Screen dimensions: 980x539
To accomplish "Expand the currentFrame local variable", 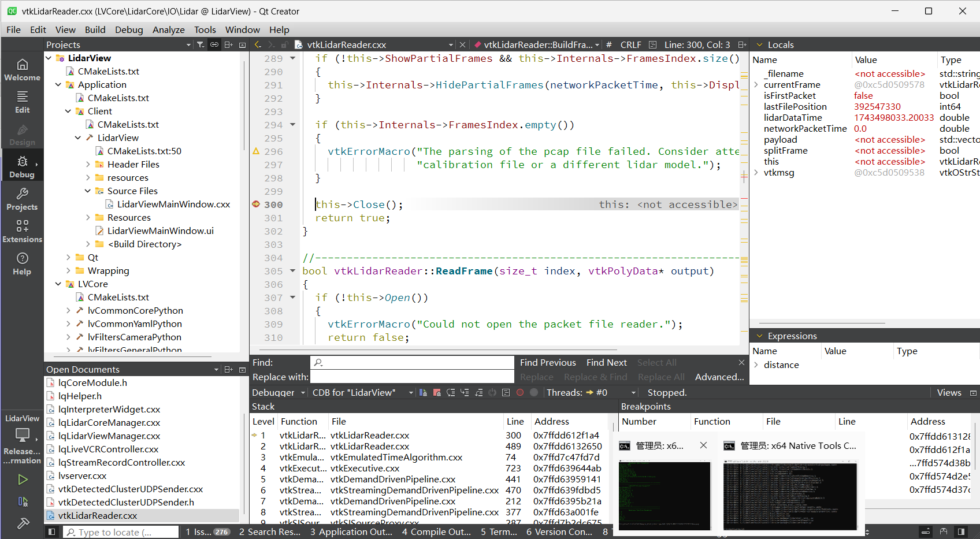I will (x=756, y=84).
